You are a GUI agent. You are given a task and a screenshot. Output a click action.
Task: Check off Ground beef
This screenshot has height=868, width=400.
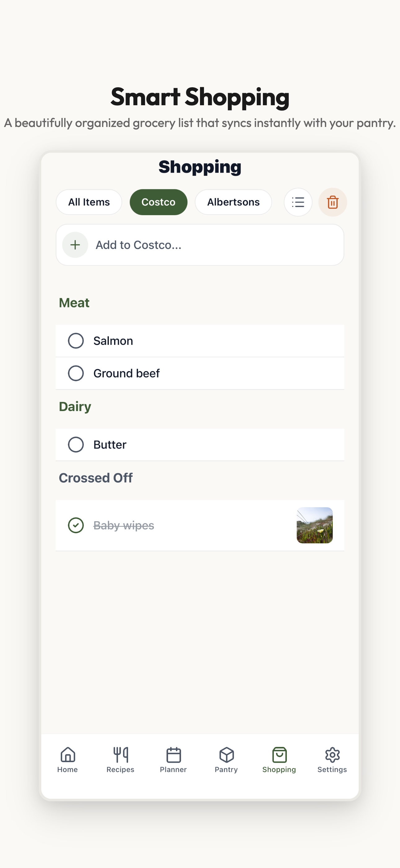(76, 373)
